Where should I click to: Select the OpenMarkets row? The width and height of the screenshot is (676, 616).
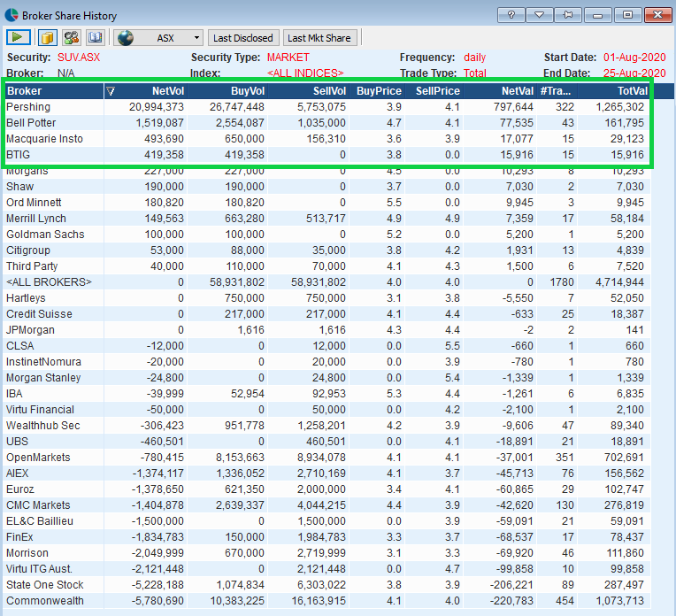coord(326,458)
